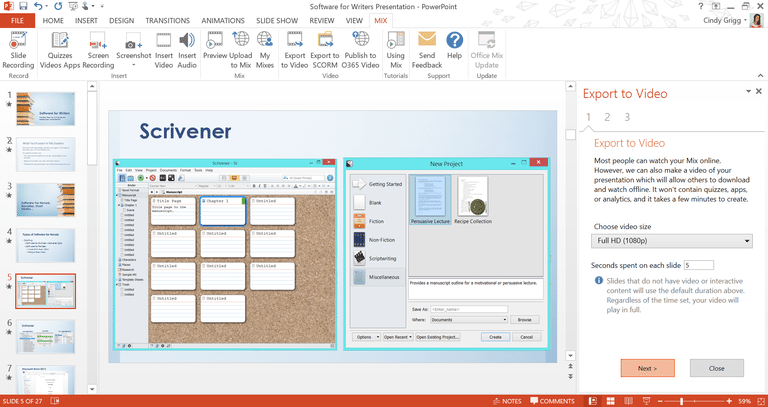Expand the Screenshot dropdown arrow

pos(133,65)
